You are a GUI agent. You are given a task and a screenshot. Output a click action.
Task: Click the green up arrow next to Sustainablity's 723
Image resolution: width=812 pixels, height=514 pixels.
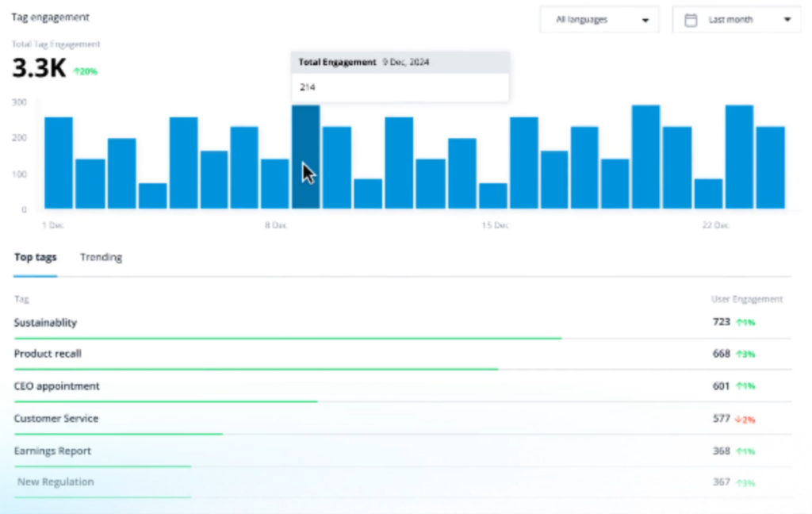[738, 323]
